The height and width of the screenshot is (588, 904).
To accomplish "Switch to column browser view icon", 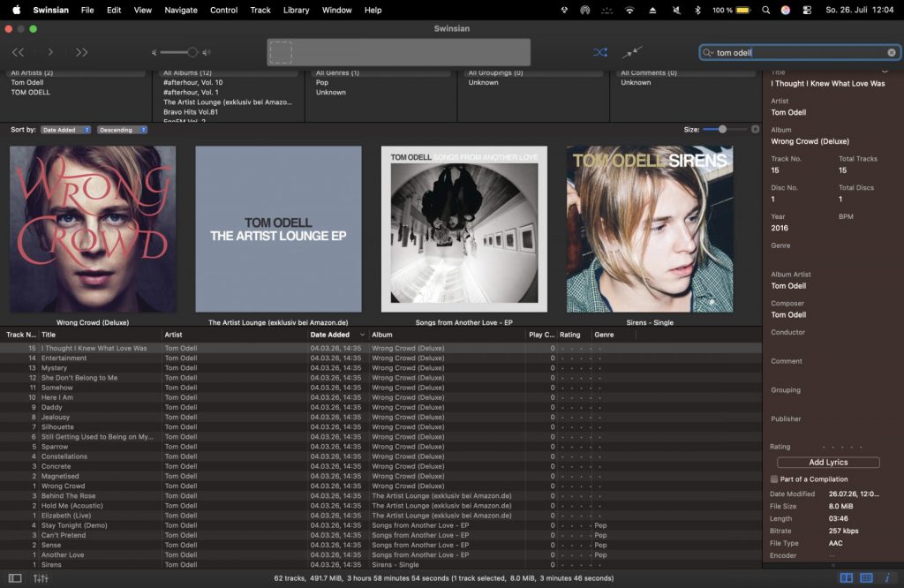I will click(847, 577).
